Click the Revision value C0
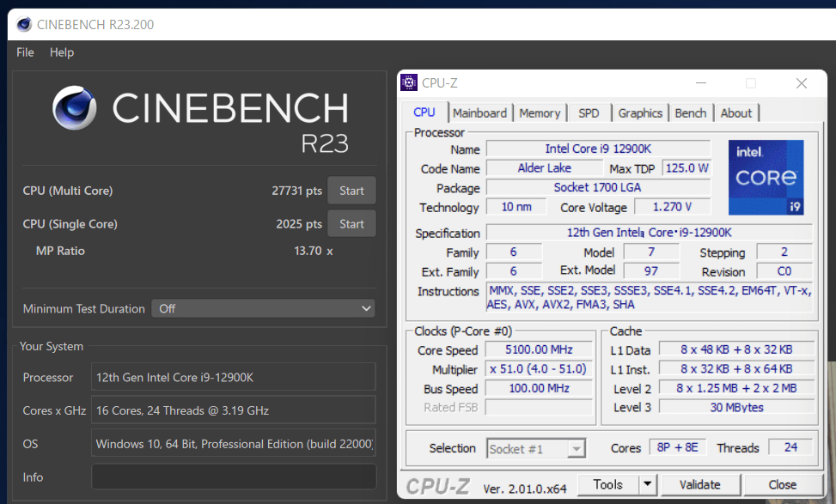836x504 pixels. tap(784, 271)
